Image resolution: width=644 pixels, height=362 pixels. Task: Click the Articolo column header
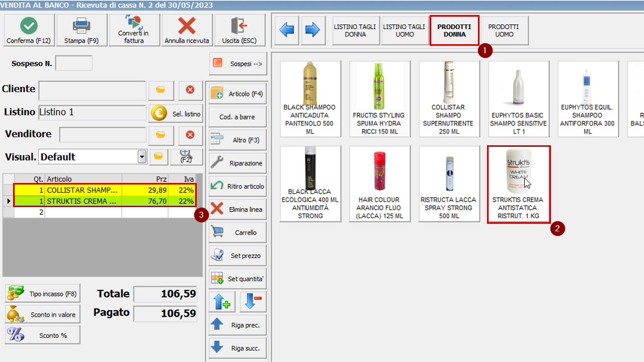click(x=84, y=179)
